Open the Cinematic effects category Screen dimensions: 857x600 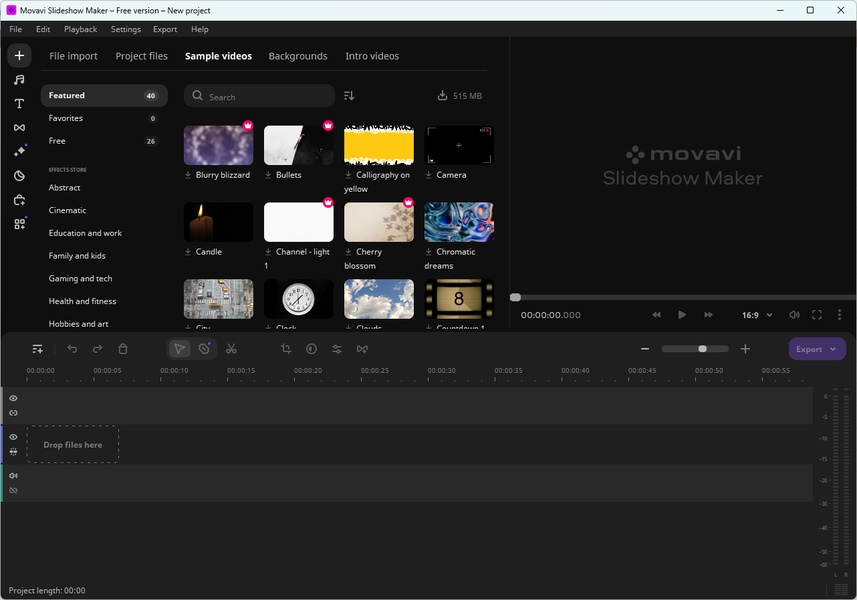tap(67, 210)
